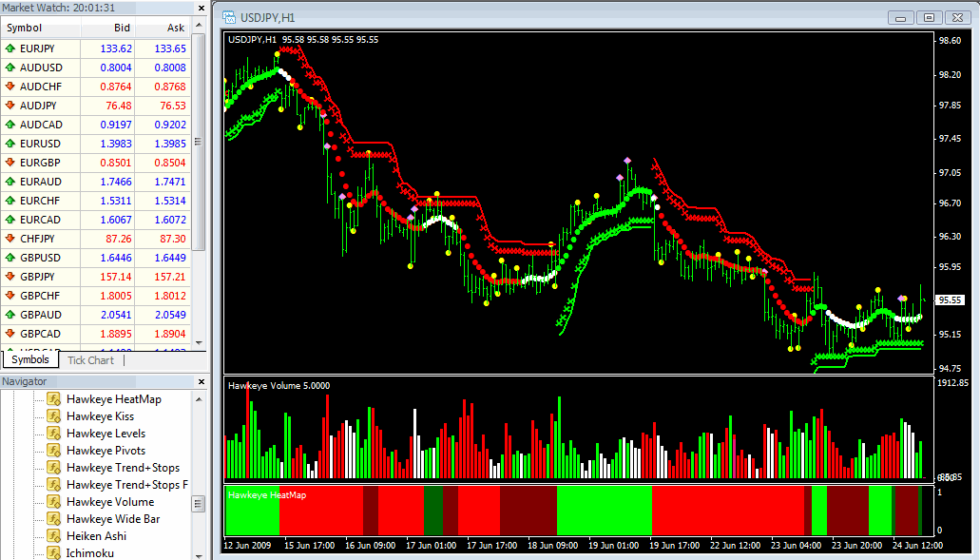Select Hawkeye Levels in Navigator
This screenshot has width=980, height=560.
pyautogui.click(x=106, y=434)
